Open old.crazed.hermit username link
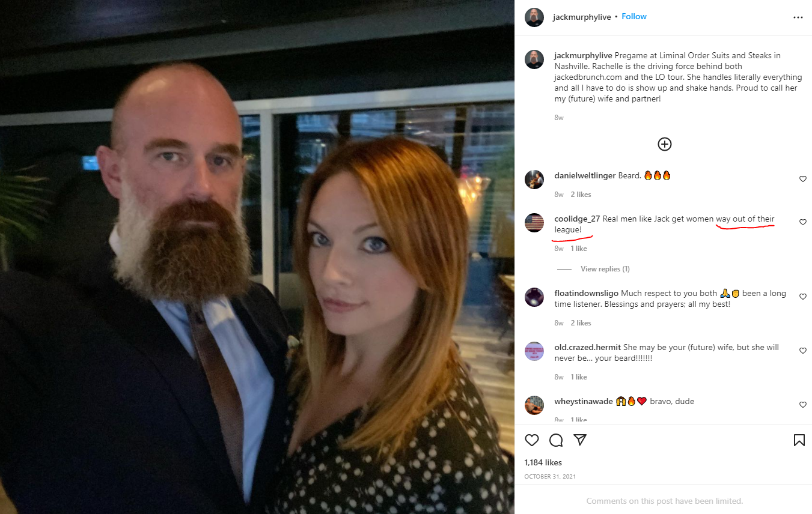The width and height of the screenshot is (812, 514). click(x=587, y=348)
